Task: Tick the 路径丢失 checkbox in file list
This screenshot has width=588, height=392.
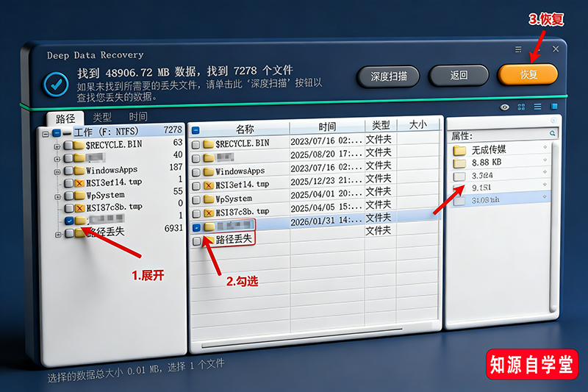Action: (x=196, y=240)
